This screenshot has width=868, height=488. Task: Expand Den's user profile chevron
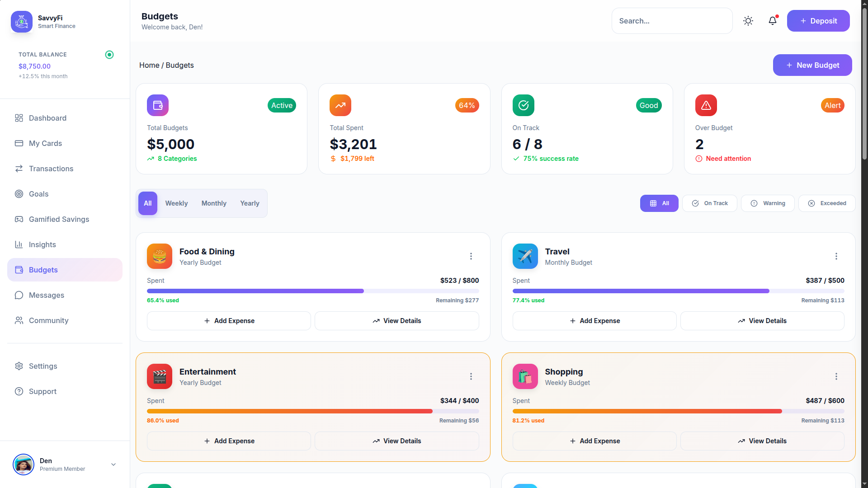(113, 465)
